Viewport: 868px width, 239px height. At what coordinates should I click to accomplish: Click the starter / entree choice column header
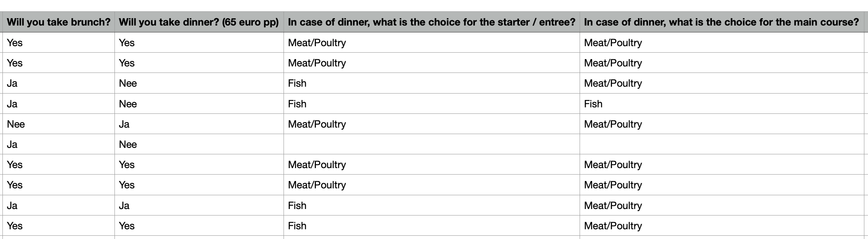(431, 22)
